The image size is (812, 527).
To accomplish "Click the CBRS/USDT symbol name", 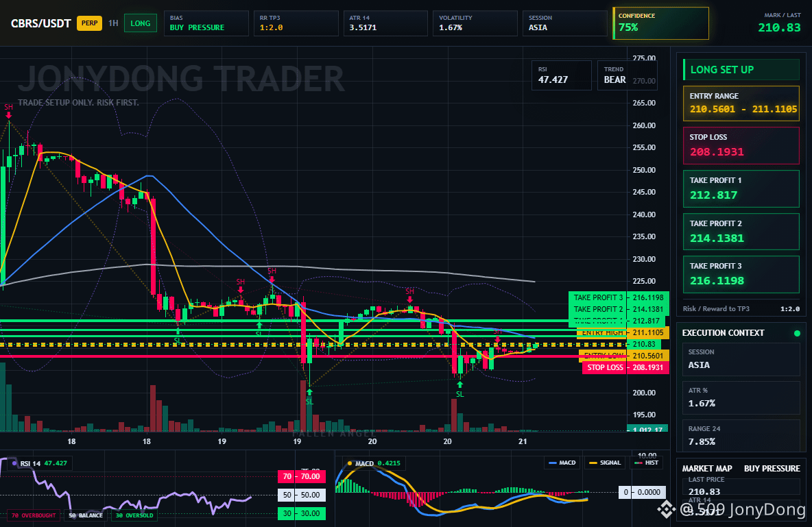I will (41, 23).
